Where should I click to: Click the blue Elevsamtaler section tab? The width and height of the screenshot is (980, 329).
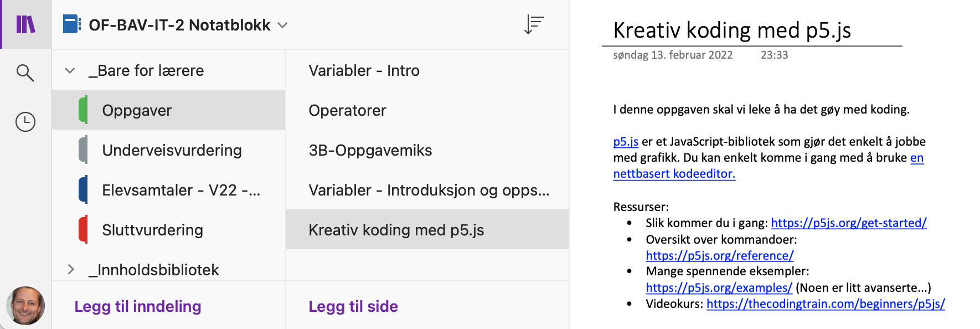[x=83, y=190]
